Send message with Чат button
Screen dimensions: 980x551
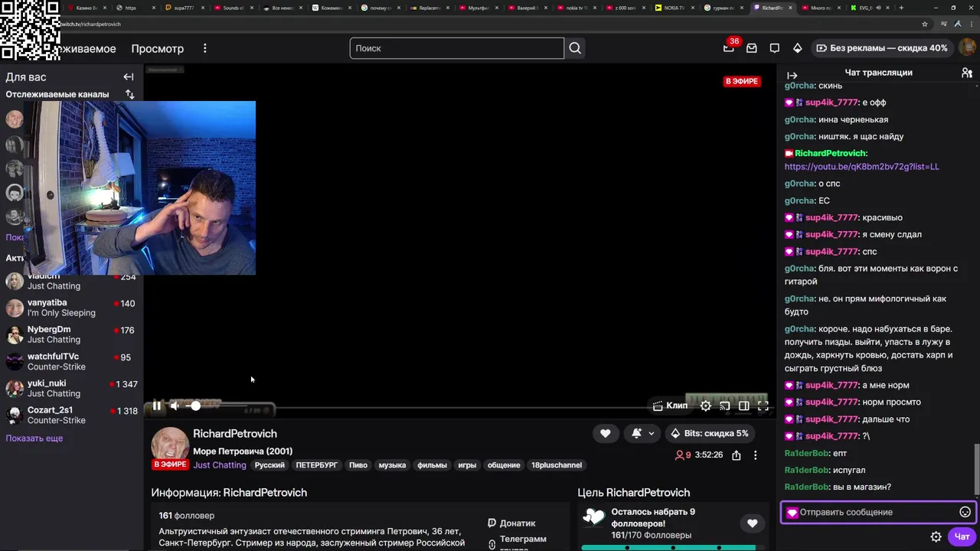coord(962,536)
